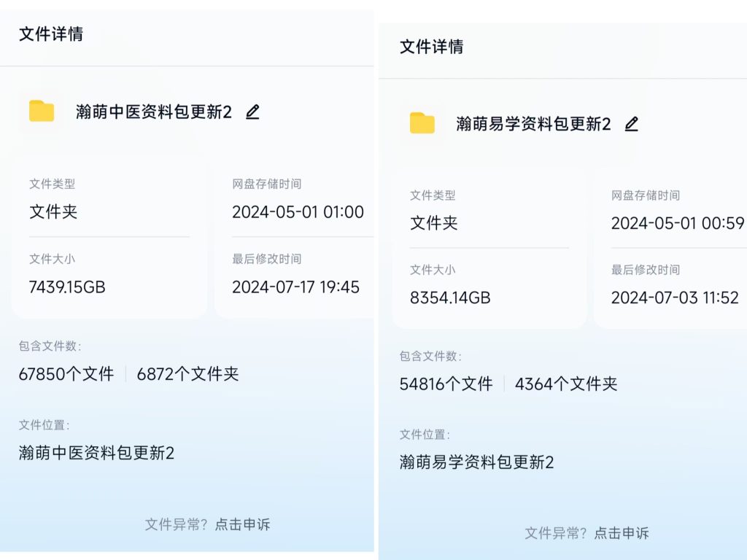Click the yellow folder icon beside 瀚萌中医资料包更新2
This screenshot has width=747, height=560.
(x=41, y=112)
